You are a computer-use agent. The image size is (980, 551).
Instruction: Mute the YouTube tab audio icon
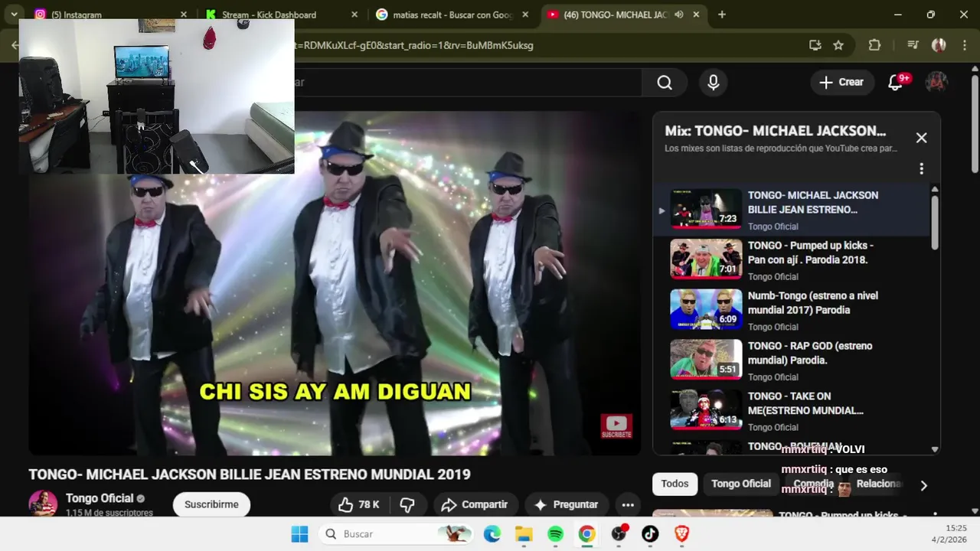tap(678, 15)
